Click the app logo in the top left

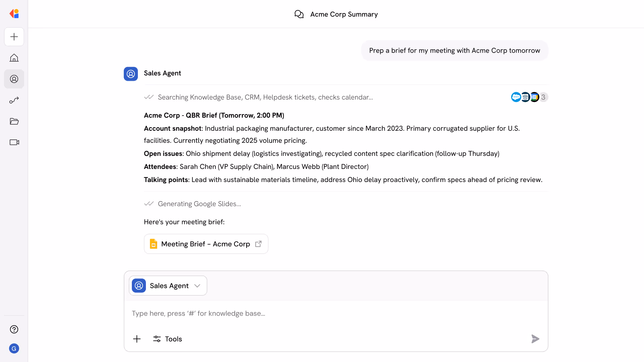(14, 14)
